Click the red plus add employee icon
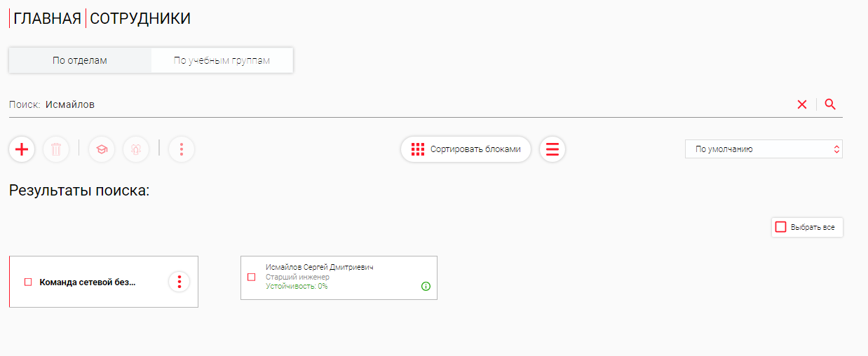This screenshot has width=868, height=356. pyautogui.click(x=22, y=149)
